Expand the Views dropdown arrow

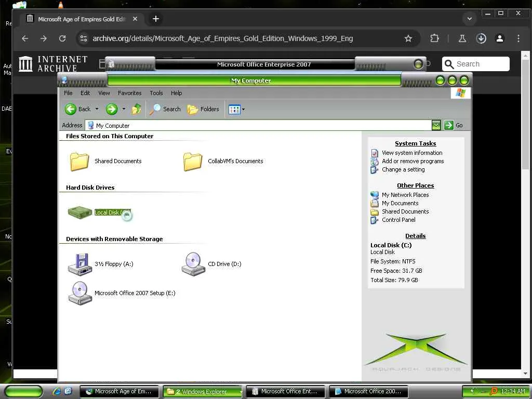coord(243,110)
